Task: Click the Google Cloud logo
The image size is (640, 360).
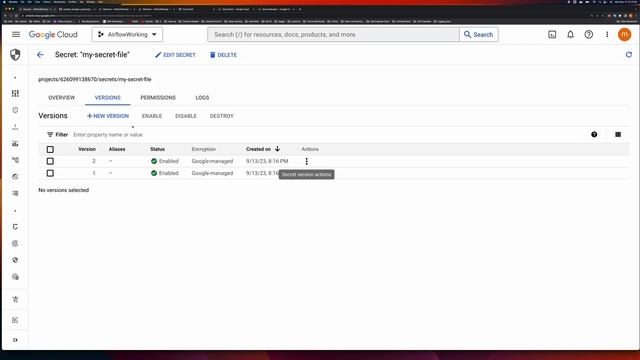Action: coord(53,35)
